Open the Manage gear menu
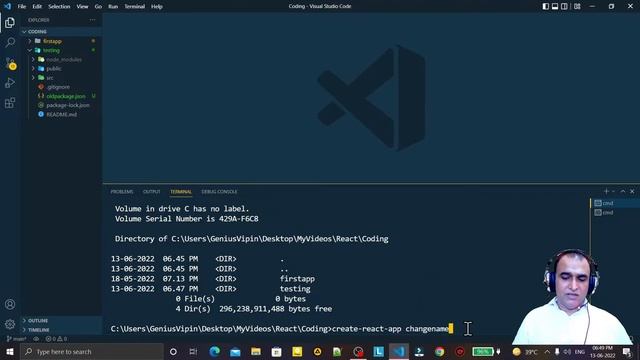 pos(10,324)
